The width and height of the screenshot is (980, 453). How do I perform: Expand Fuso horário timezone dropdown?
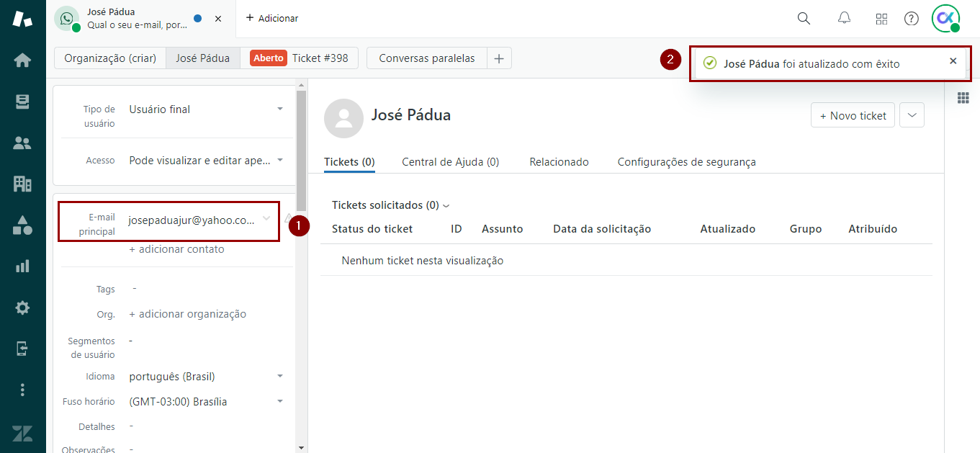279,402
